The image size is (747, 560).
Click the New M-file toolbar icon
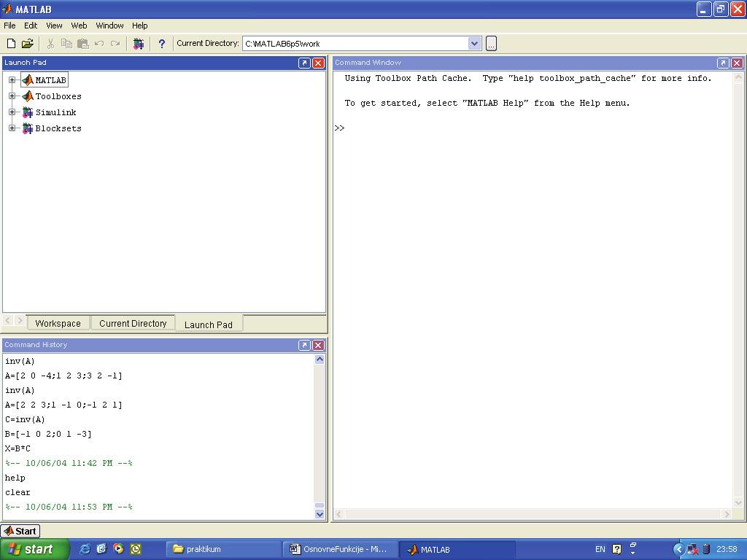[11, 44]
